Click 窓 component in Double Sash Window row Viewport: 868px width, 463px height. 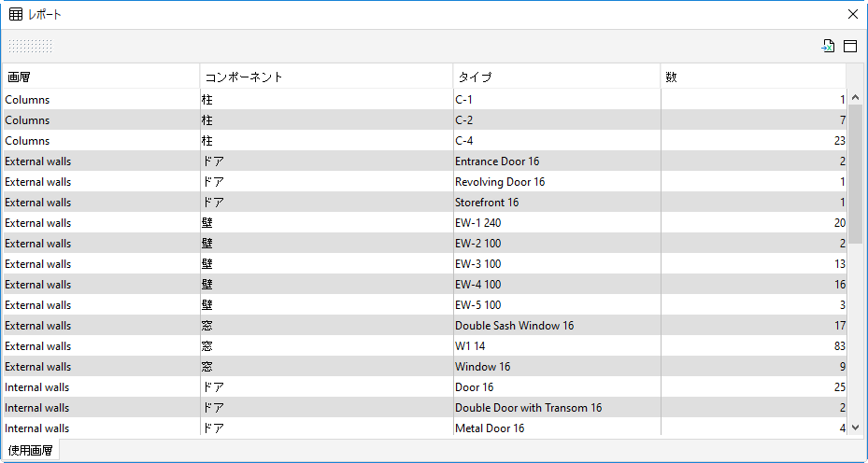[x=327, y=325]
